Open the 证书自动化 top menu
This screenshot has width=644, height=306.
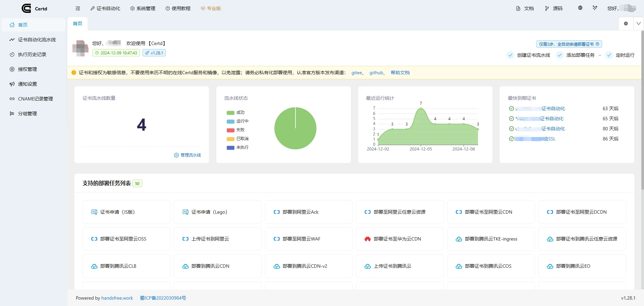[105, 8]
